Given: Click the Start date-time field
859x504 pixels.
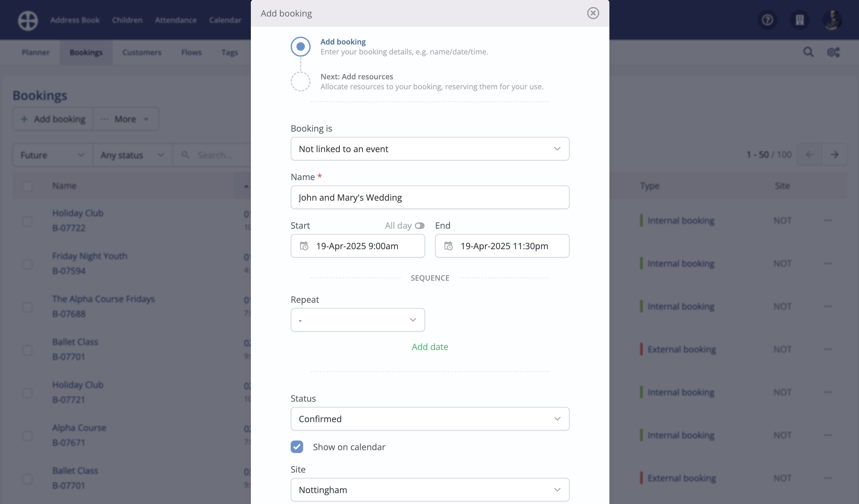Looking at the screenshot, I should 358,246.
